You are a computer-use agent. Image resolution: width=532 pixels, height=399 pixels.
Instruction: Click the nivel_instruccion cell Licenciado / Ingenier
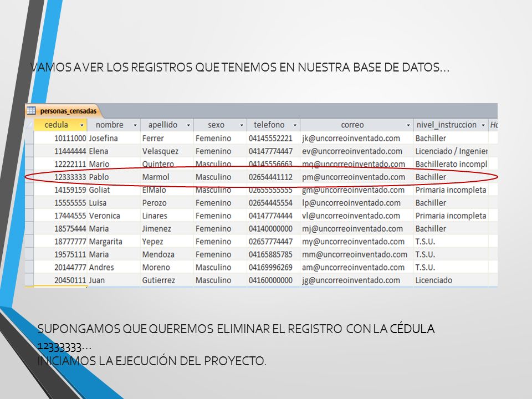(x=451, y=151)
